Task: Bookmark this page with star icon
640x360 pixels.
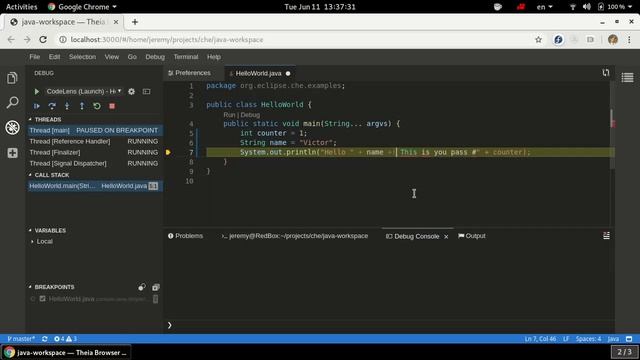Action: pos(538,40)
